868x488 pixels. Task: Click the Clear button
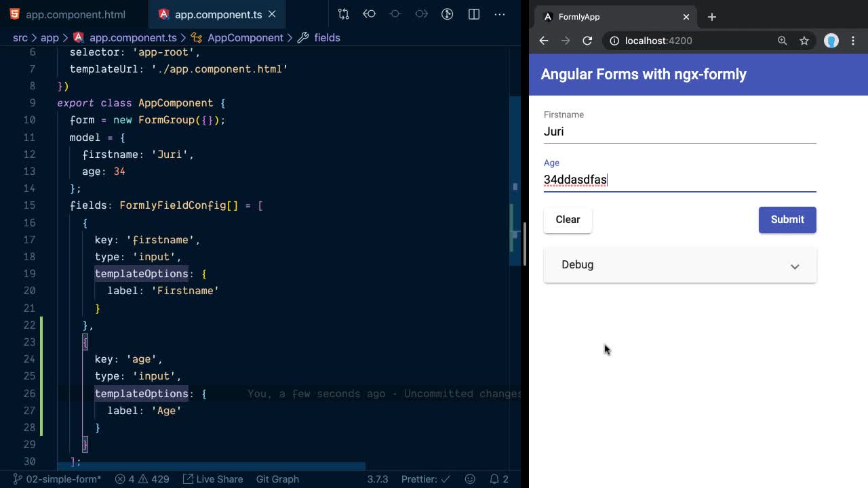click(x=568, y=220)
